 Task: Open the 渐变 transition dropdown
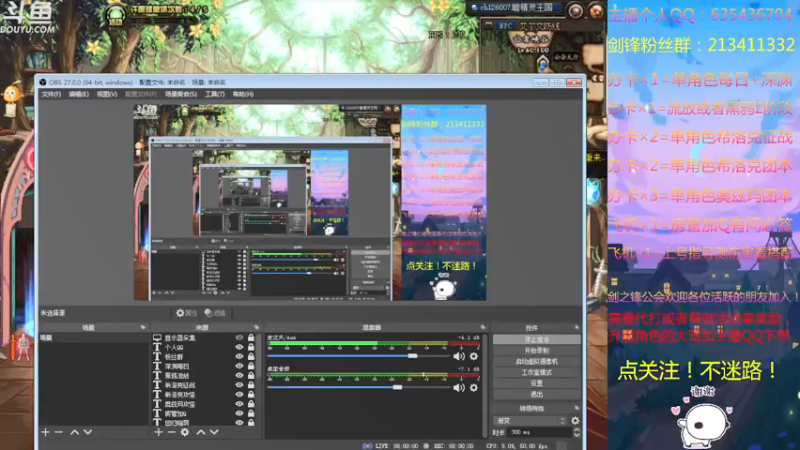(x=530, y=420)
